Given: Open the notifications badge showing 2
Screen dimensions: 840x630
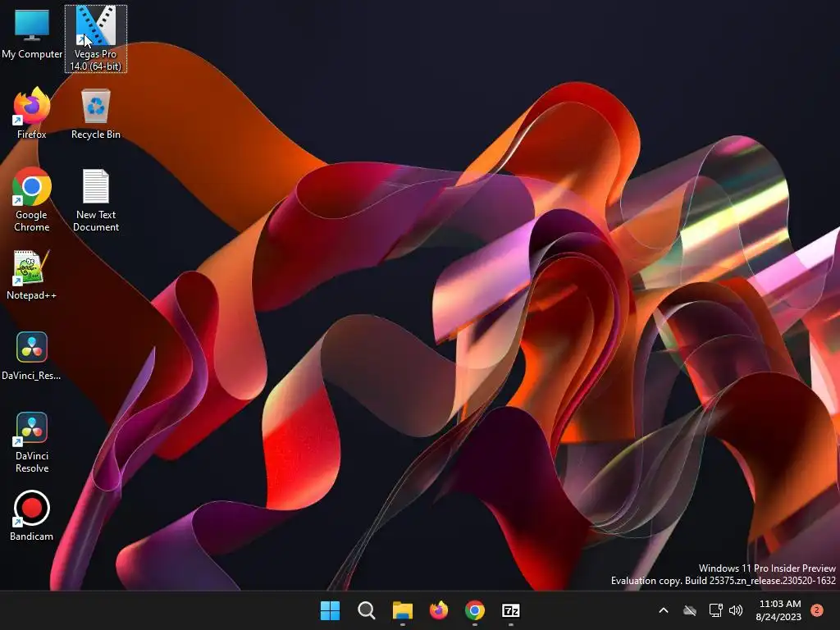Looking at the screenshot, I should tap(817, 610).
